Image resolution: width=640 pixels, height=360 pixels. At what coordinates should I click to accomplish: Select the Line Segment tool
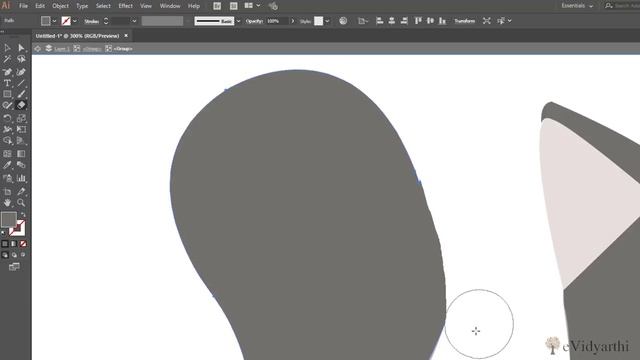(21, 83)
